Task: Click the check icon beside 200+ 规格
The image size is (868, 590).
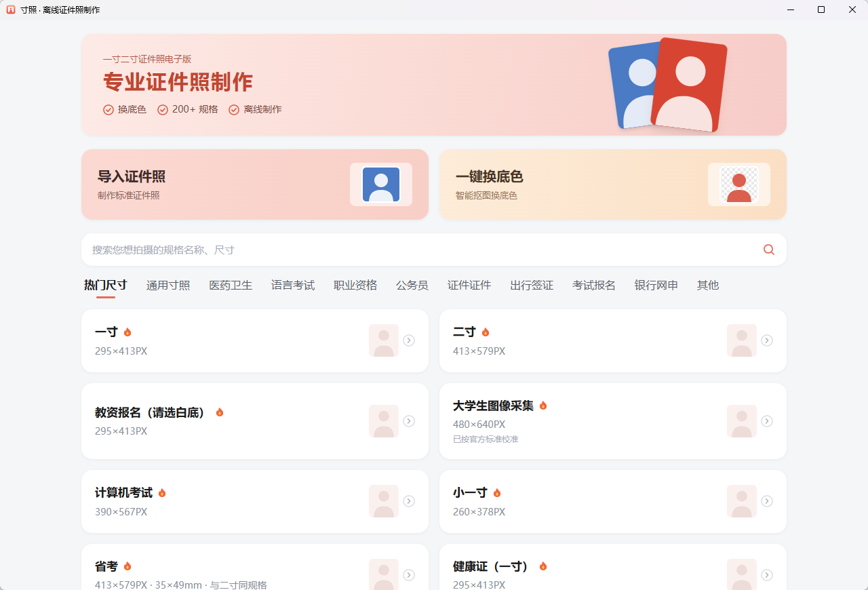Action: coord(163,110)
